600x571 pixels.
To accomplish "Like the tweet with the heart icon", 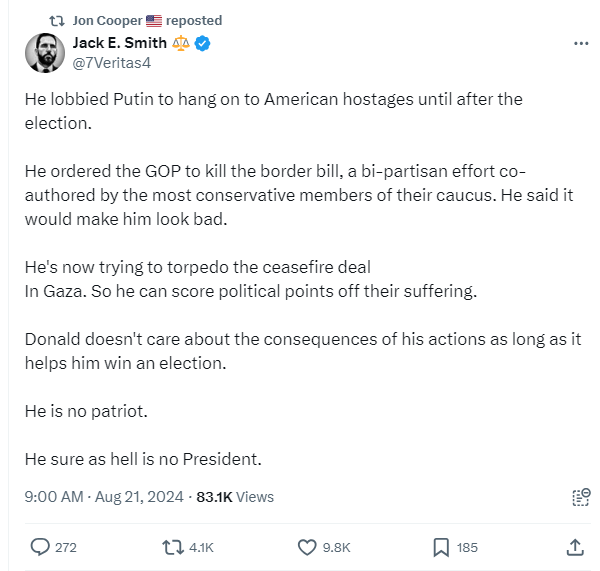I will coord(307,547).
